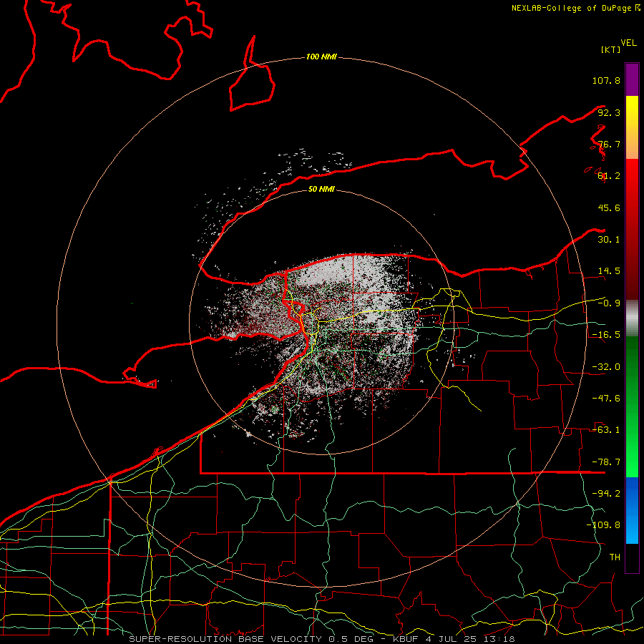Click the purple band of the velocity scale
The image size is (644, 644).
coord(632,79)
